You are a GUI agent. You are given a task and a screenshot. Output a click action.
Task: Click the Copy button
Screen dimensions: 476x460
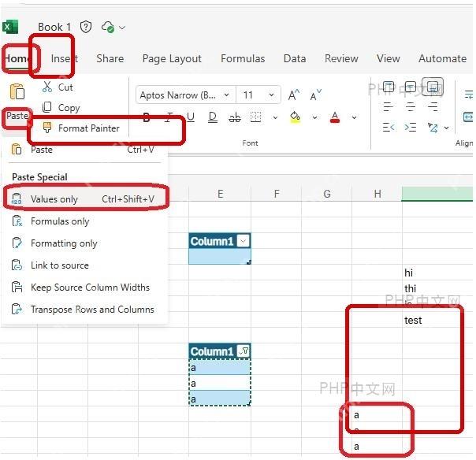(61, 107)
